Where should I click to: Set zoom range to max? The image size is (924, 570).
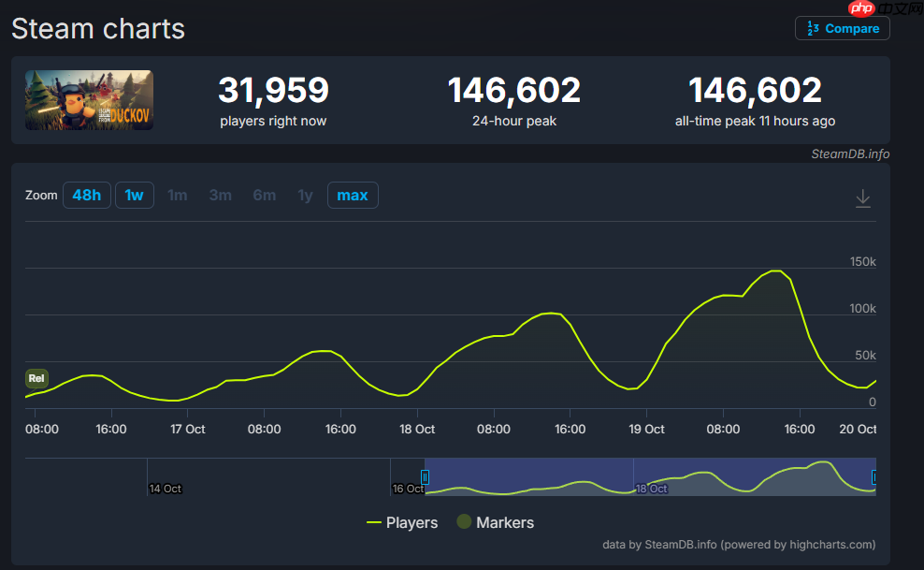[353, 196]
